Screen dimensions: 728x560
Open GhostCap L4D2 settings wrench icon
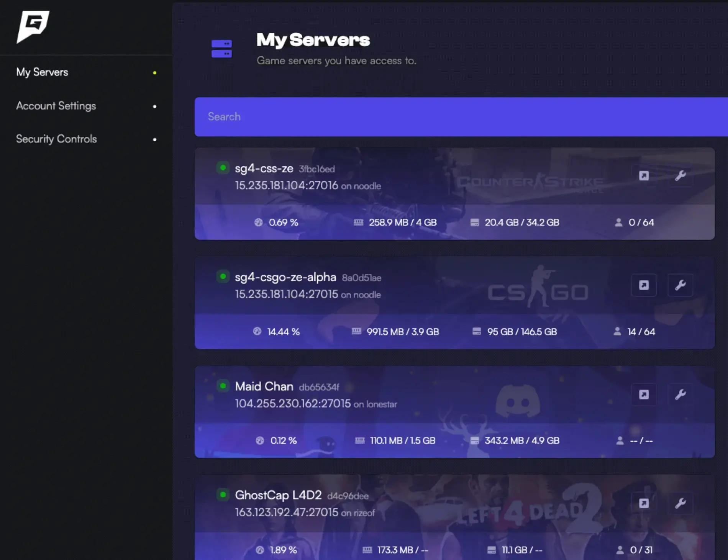[680, 503]
